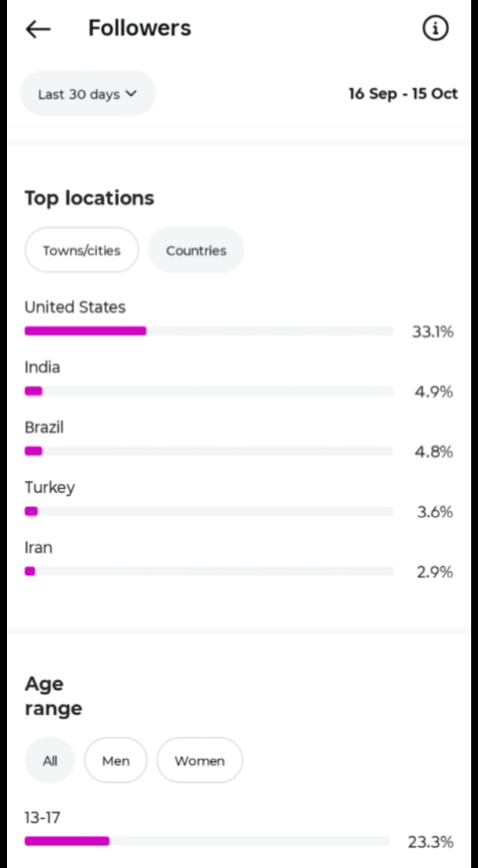Click the United States progress bar
478x868 pixels.
tap(209, 331)
